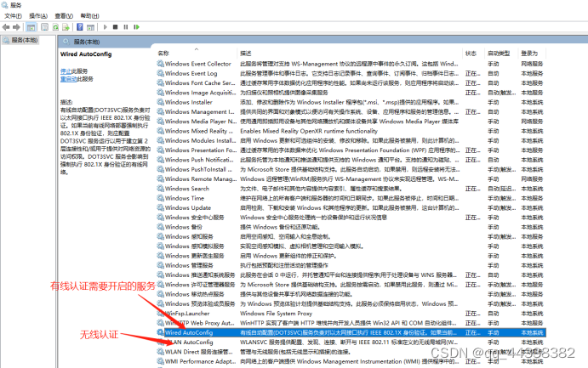Select the Windows 推送通知系统服务 row
Screen dimensions: 588x368
(x=351, y=275)
